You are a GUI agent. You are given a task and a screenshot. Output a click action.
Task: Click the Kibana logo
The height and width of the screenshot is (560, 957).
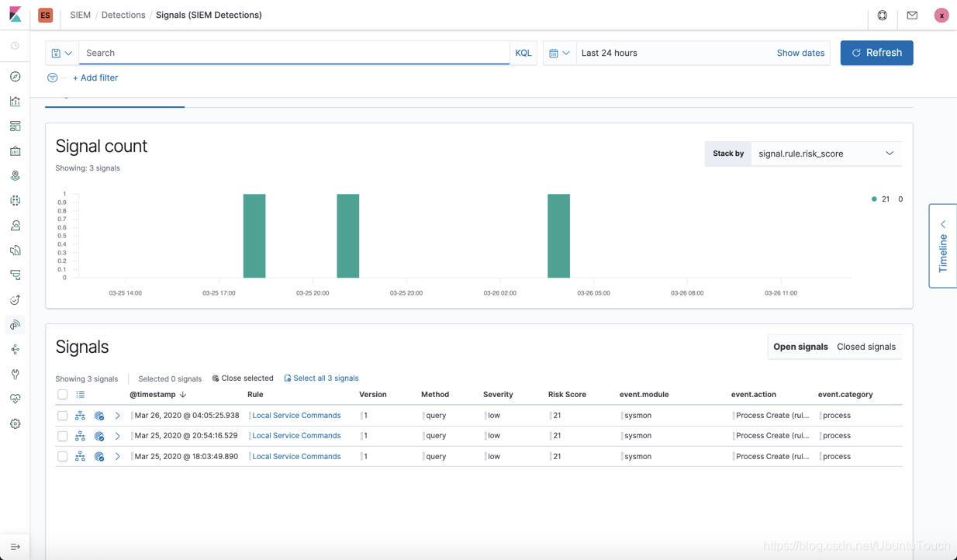click(15, 15)
